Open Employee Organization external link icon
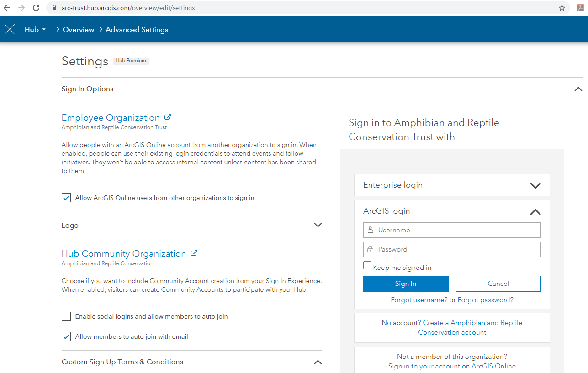The image size is (588, 373). (x=168, y=117)
